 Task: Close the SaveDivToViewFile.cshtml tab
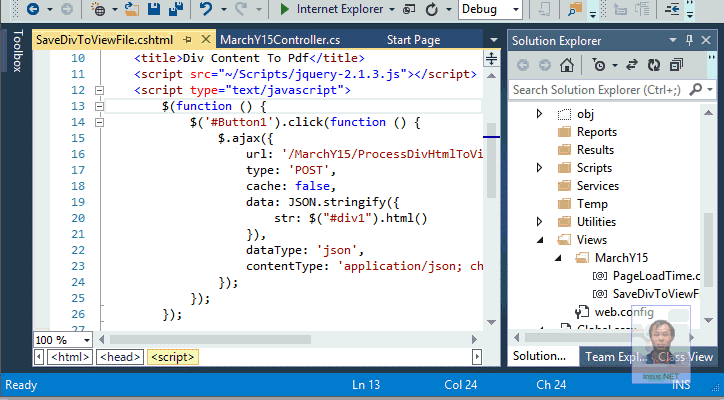(206, 40)
